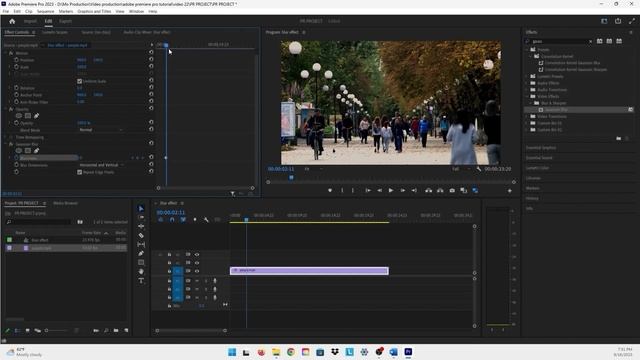Switch to the Media Browser tab
Screen dimensions: 640x360
pos(65,203)
